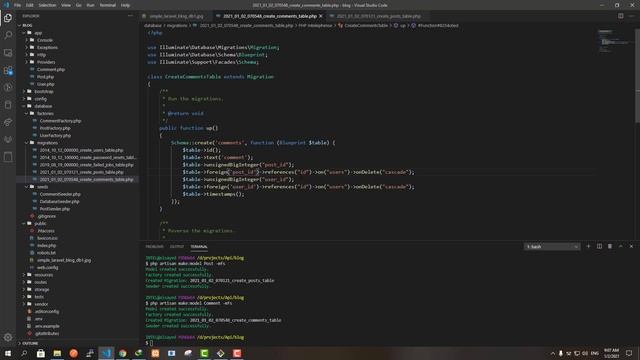Open Google Chrome from taskbar

coord(122,353)
